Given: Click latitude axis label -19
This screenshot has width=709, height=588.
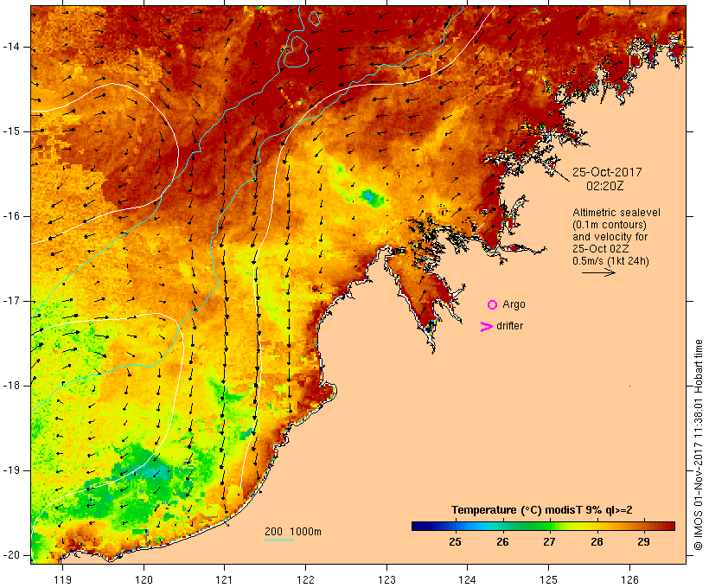Looking at the screenshot, I should [x=11, y=470].
